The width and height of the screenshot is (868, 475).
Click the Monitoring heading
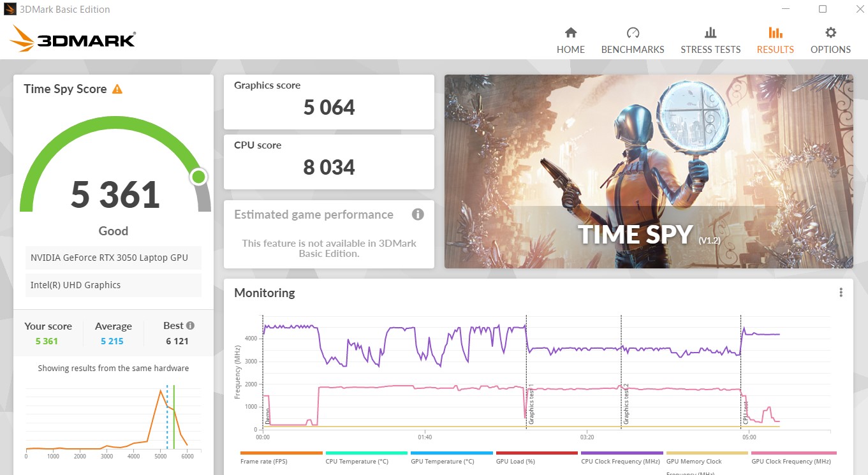pyautogui.click(x=265, y=293)
